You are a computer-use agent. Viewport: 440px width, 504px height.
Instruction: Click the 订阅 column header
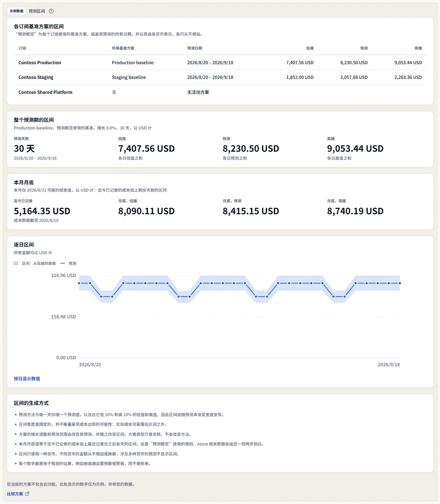click(22, 48)
